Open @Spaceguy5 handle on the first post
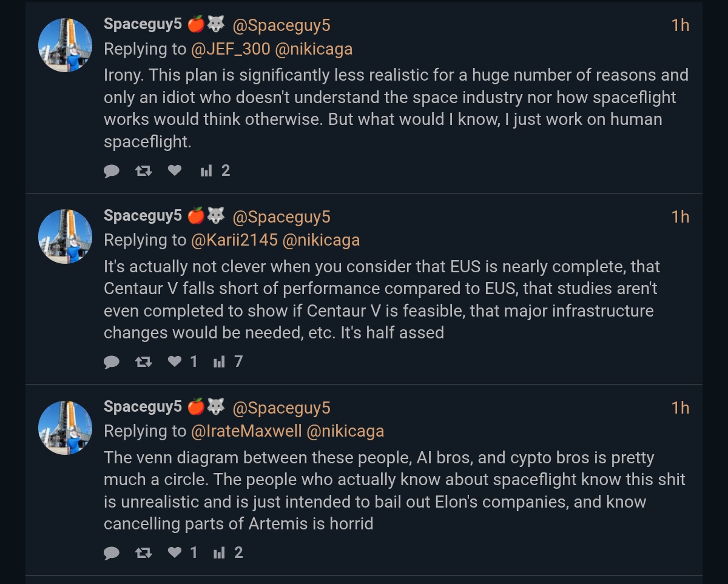728x584 pixels. click(281, 25)
